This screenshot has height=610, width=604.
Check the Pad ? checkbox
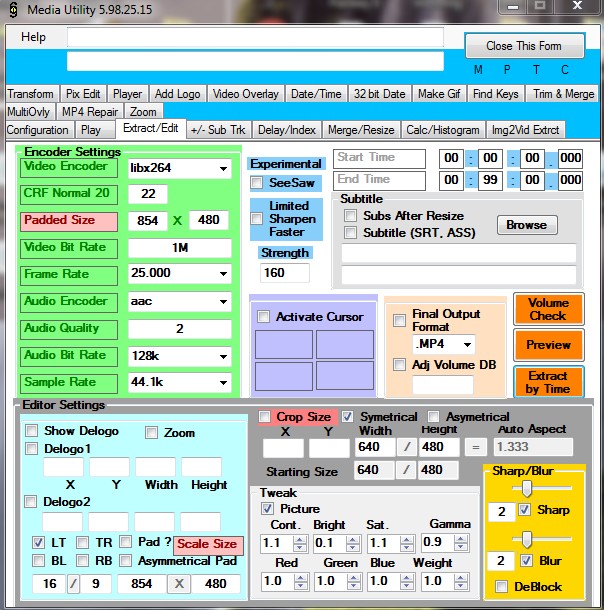[x=125, y=542]
